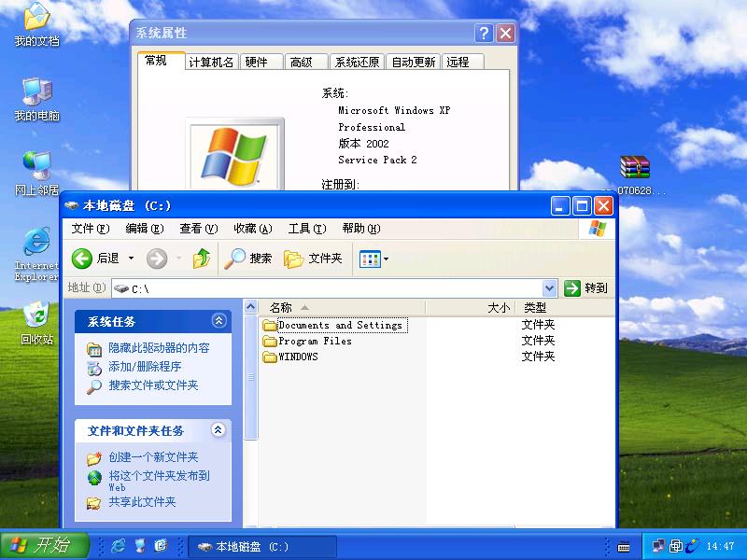The width and height of the screenshot is (747, 560).
Task: Click the show desktop quick launch icon
Action: click(139, 546)
